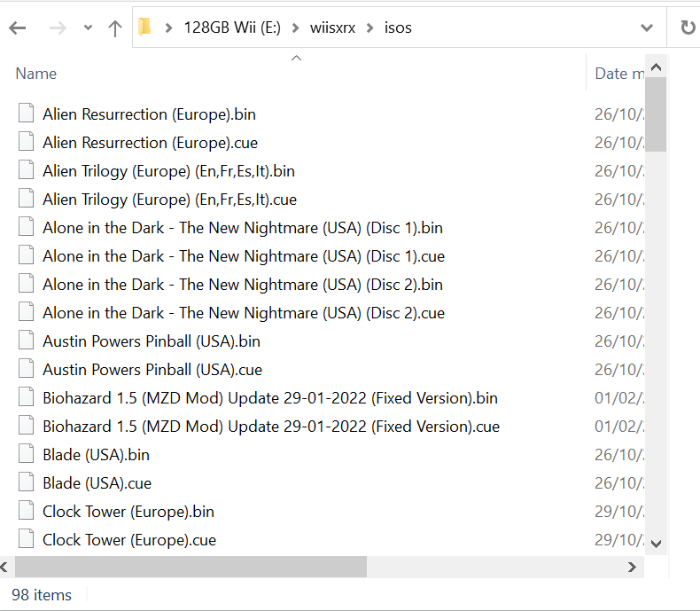700x611 pixels.
Task: Select Alone in the Dark (Disc 2).cue
Action: coord(244,313)
